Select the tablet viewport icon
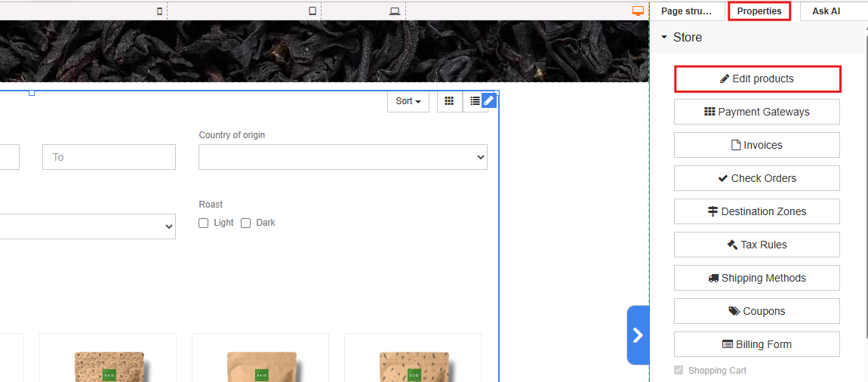Viewport: 868px width, 382px height. (x=312, y=11)
